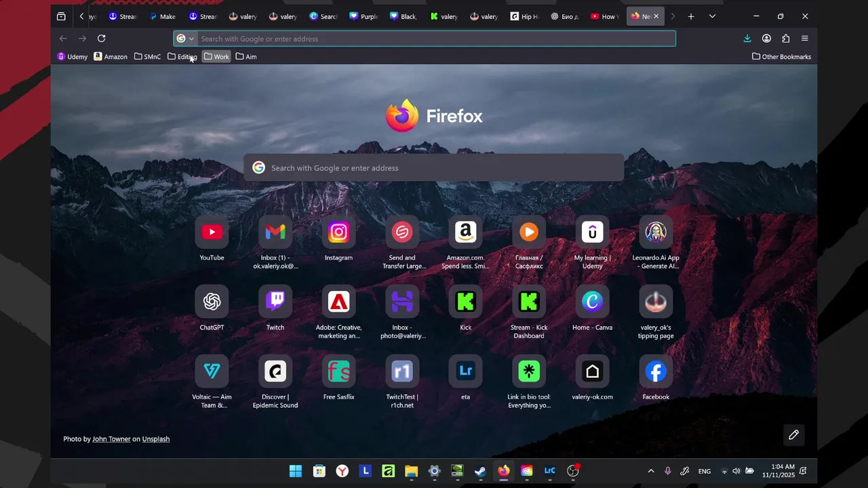This screenshot has height=488, width=868.
Task: Click the pencil customize-page button
Action: (x=793, y=434)
